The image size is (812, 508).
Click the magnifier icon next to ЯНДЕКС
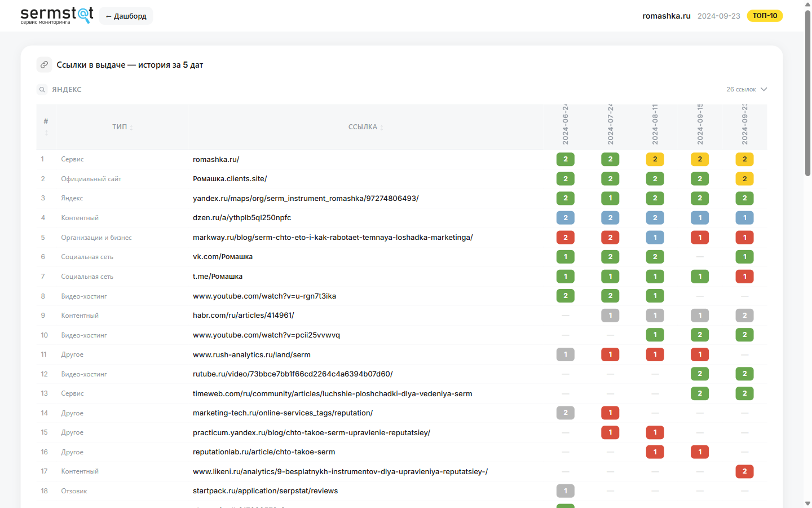coord(42,90)
